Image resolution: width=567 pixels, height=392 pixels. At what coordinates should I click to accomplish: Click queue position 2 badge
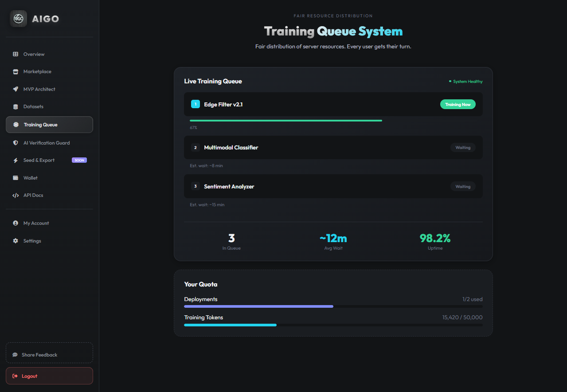pos(196,147)
